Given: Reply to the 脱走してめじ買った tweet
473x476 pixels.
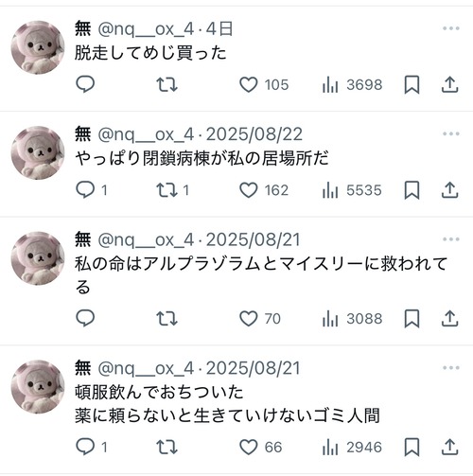Looking at the screenshot, I should coord(85,84).
